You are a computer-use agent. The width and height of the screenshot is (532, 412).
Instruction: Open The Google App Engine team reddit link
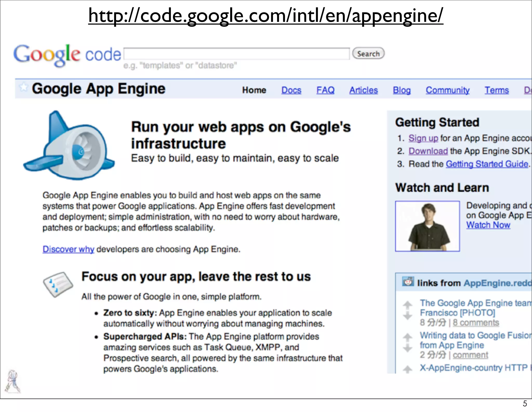476,308
